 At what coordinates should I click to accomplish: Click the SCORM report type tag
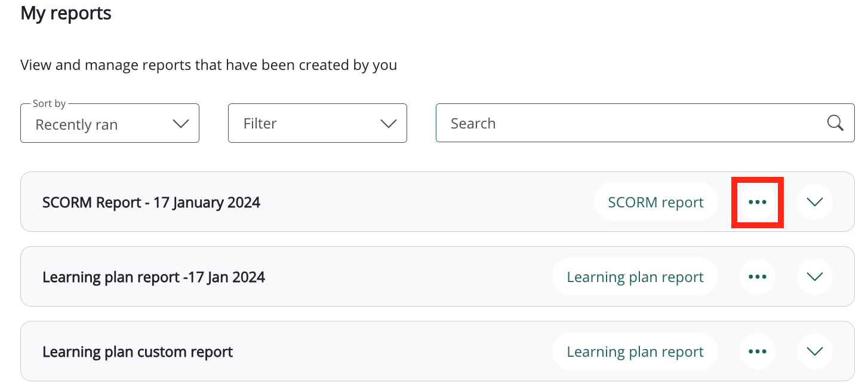pyautogui.click(x=655, y=203)
